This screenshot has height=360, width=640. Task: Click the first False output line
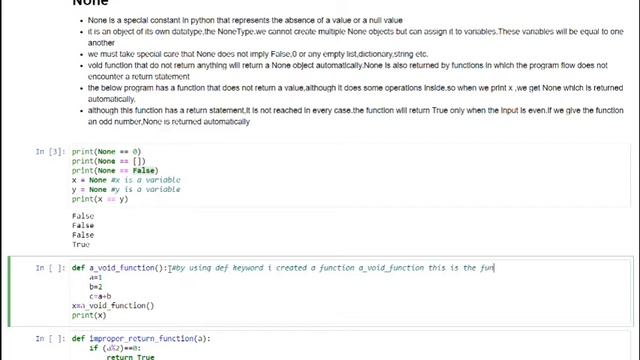click(83, 216)
